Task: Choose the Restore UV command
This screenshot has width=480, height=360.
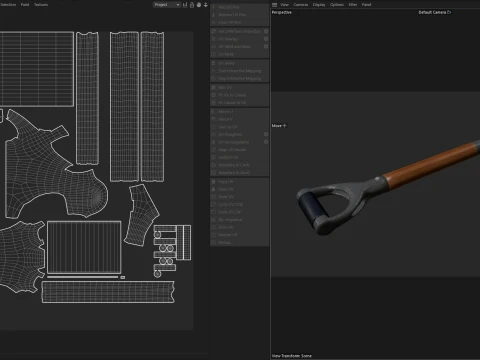Action: pos(240,235)
